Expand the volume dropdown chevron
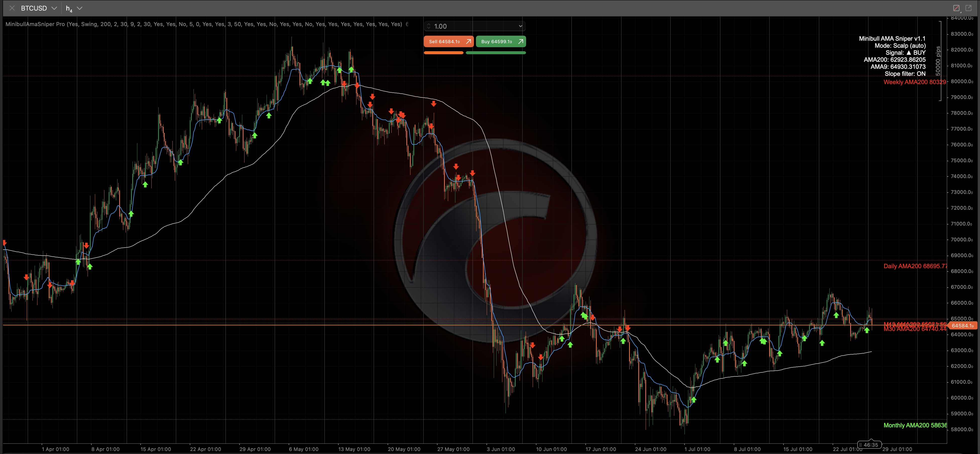Viewport: 980px width, 454px height. tap(520, 26)
